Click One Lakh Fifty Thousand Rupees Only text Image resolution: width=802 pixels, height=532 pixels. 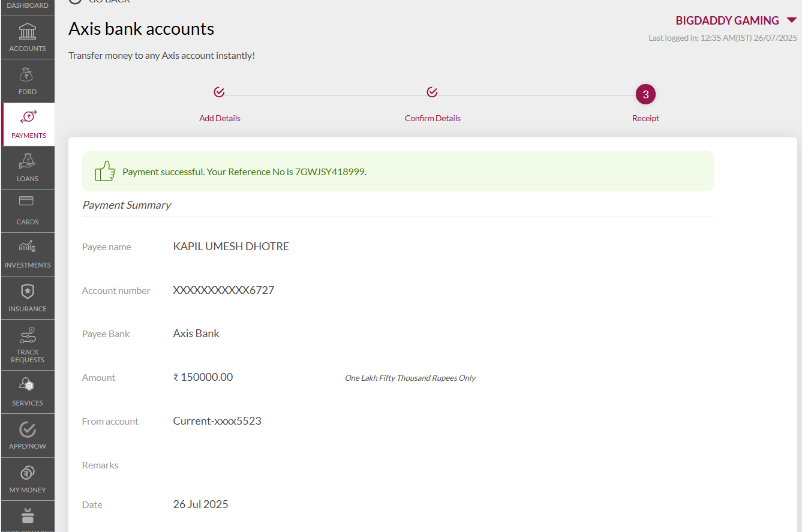click(x=410, y=378)
